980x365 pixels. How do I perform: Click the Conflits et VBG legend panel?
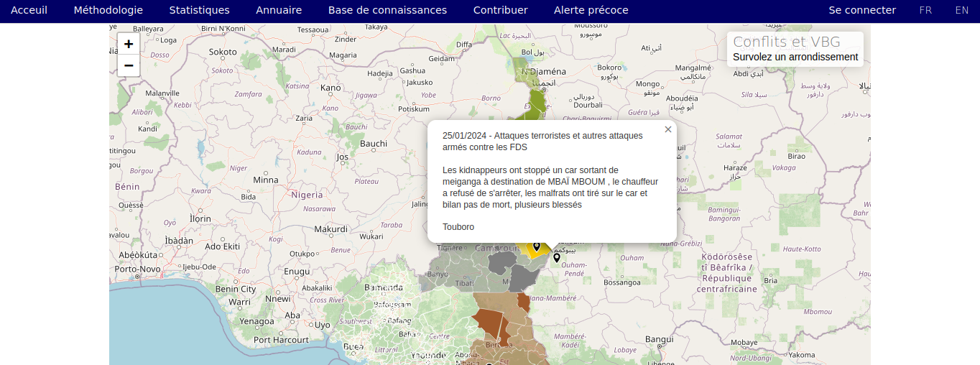(x=795, y=49)
